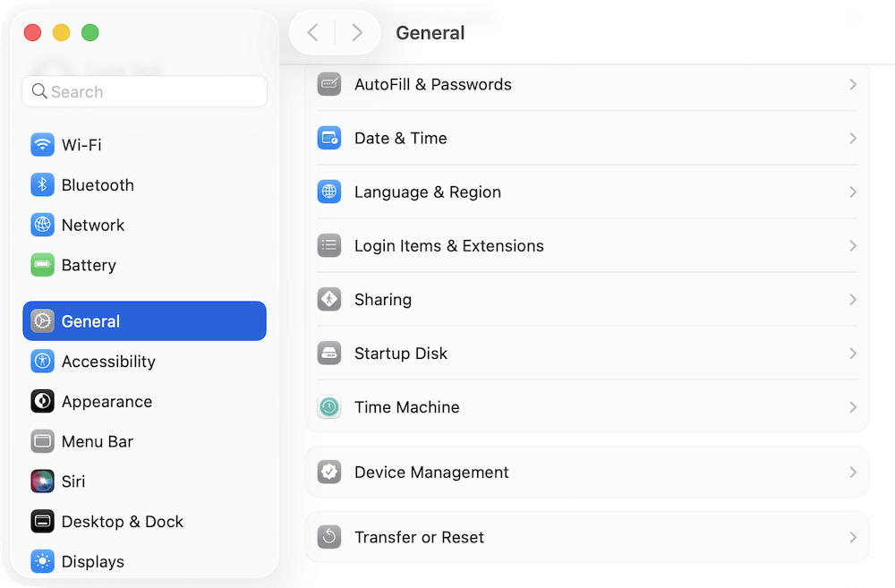This screenshot has width=895, height=588.
Task: Click the Search field in the sidebar
Action: pyautogui.click(x=143, y=91)
